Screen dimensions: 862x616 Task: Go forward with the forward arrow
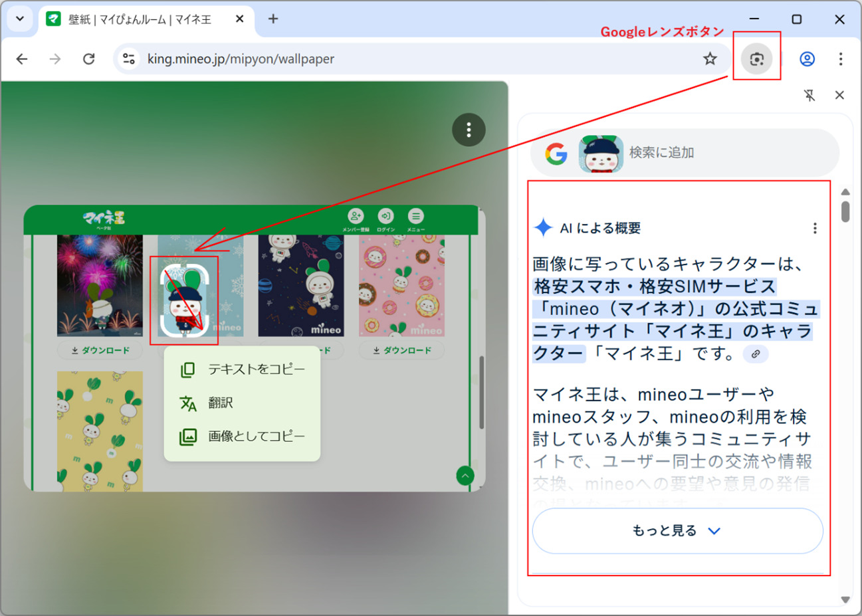coord(55,59)
